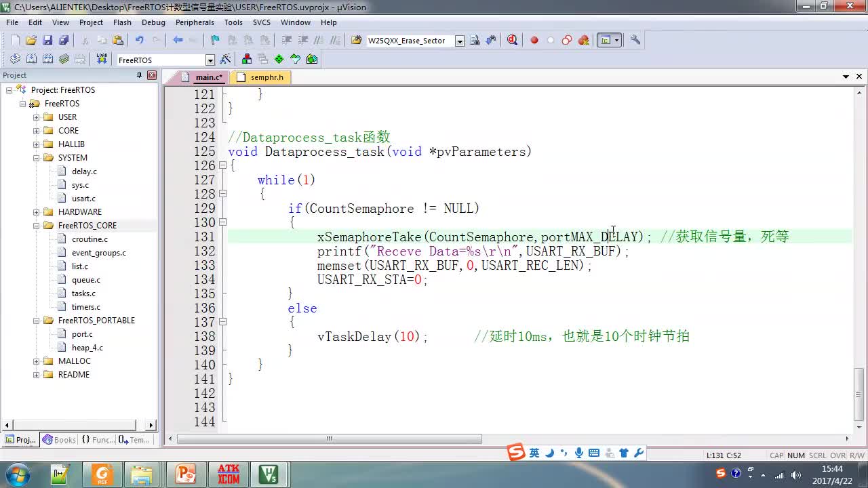This screenshot has width=868, height=488.
Task: Click Manage Run-Time Environment green diamond
Action: point(279,60)
